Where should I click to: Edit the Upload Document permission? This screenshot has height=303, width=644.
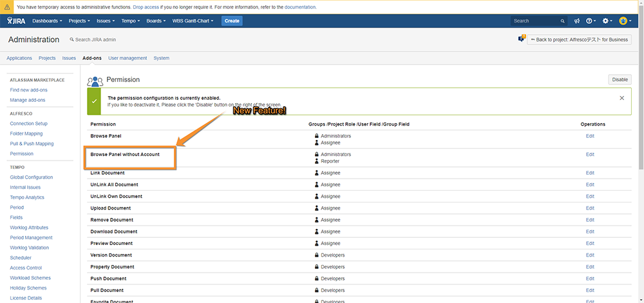(590, 208)
